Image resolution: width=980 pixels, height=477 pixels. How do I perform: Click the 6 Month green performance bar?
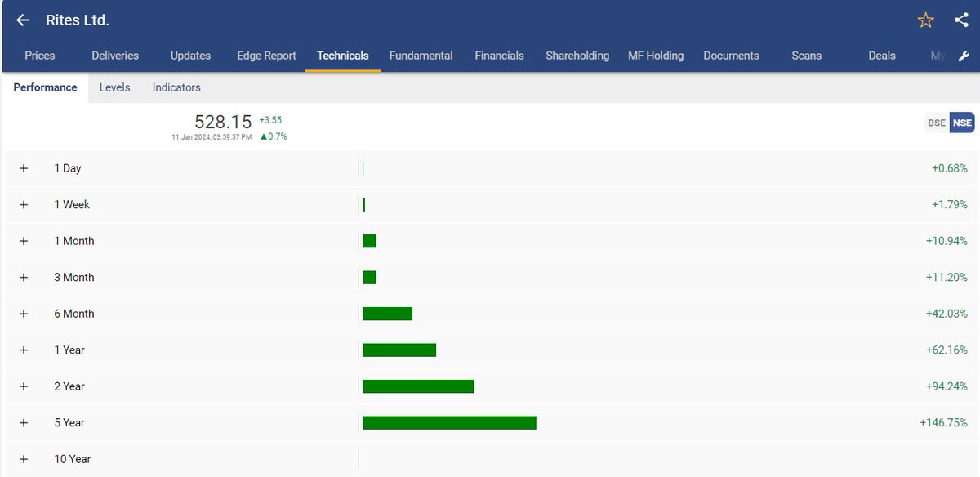click(387, 314)
